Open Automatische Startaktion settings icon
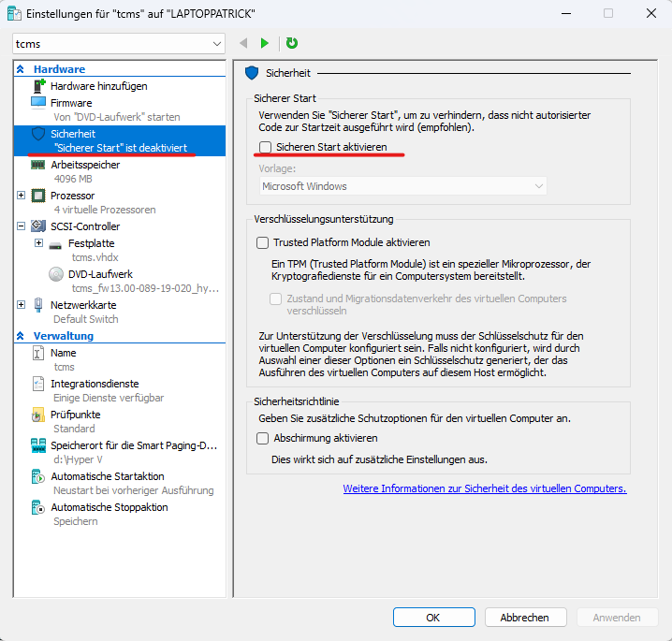This screenshot has width=672, height=641. pos(38,476)
